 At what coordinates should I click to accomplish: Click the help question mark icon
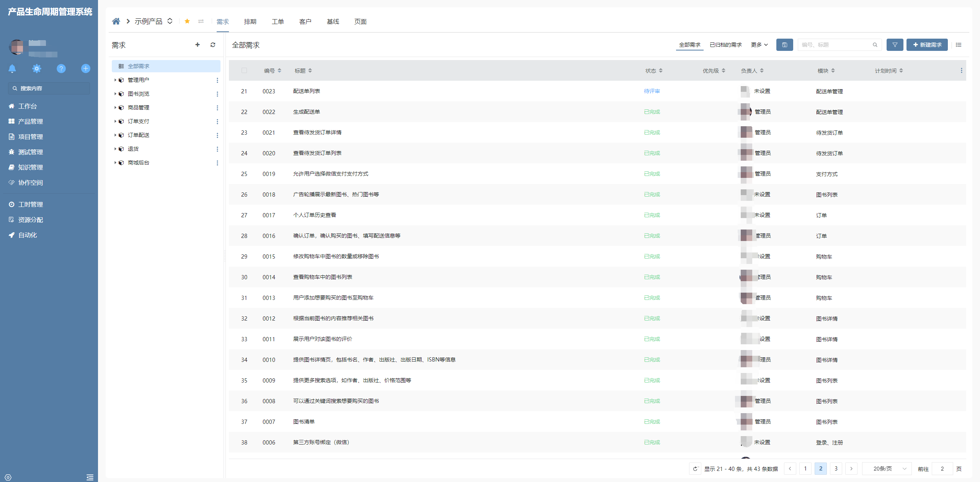[61, 68]
